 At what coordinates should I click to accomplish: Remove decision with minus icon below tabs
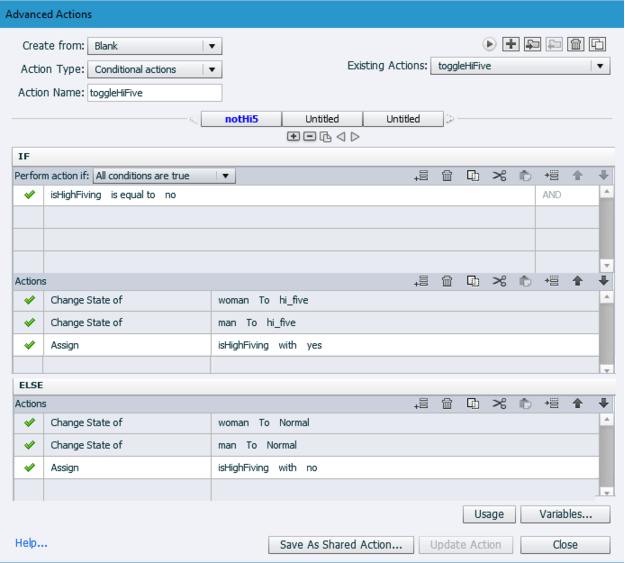[x=310, y=137]
